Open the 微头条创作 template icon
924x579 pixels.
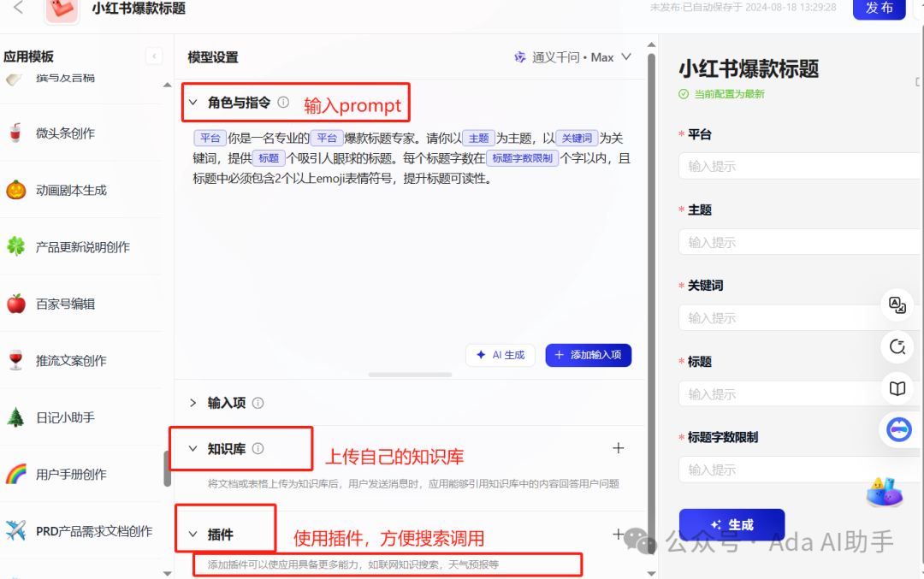coord(17,133)
